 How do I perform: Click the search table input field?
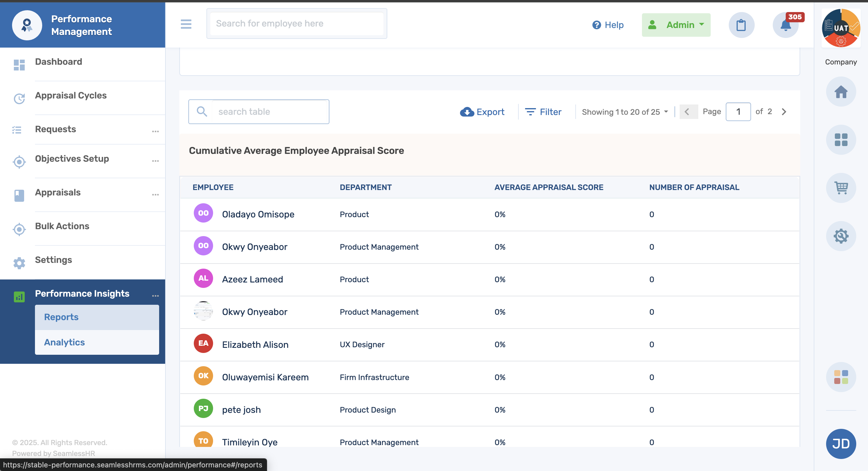(269, 112)
